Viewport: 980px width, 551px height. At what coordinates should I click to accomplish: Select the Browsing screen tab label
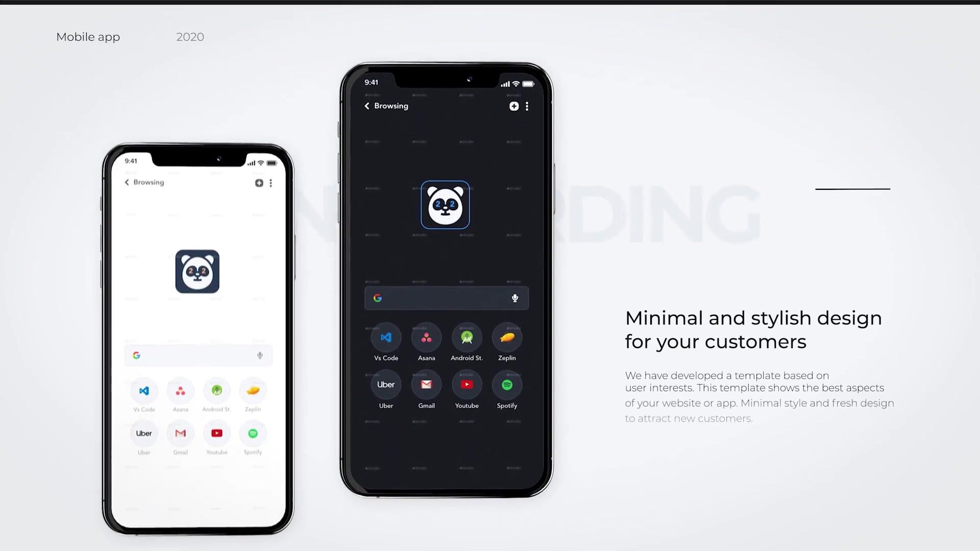click(391, 106)
